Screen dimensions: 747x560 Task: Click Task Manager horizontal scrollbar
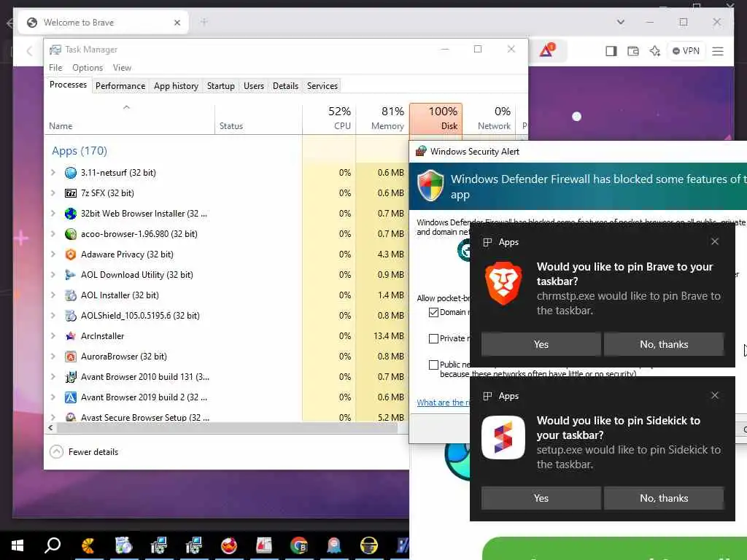[227, 427]
